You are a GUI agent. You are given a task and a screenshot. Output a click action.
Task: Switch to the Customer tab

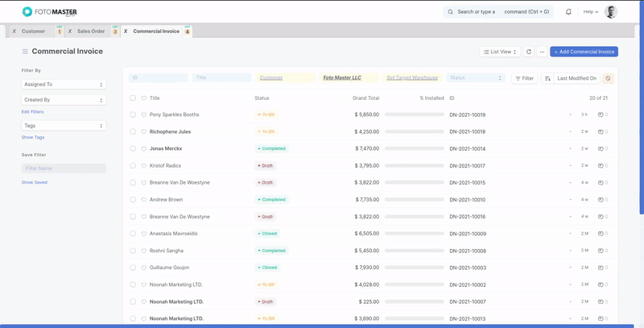point(33,31)
